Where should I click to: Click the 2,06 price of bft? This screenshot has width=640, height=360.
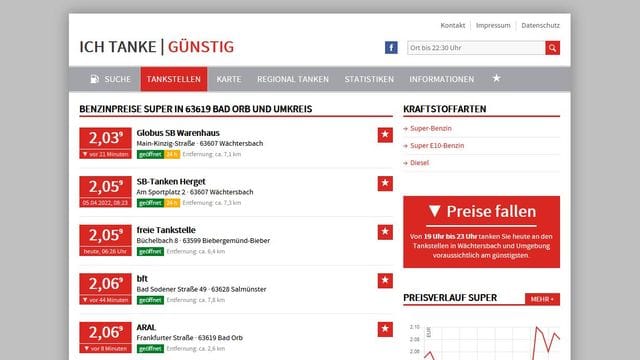[x=105, y=289]
